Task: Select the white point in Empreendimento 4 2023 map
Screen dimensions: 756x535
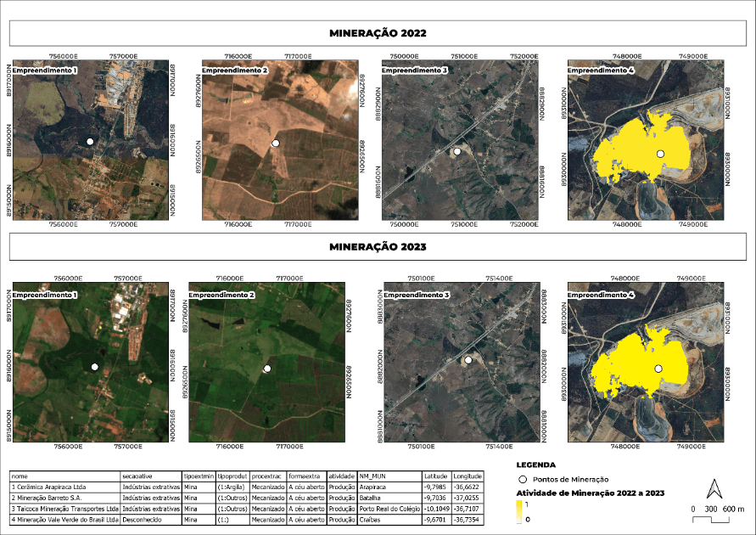Action: click(658, 369)
